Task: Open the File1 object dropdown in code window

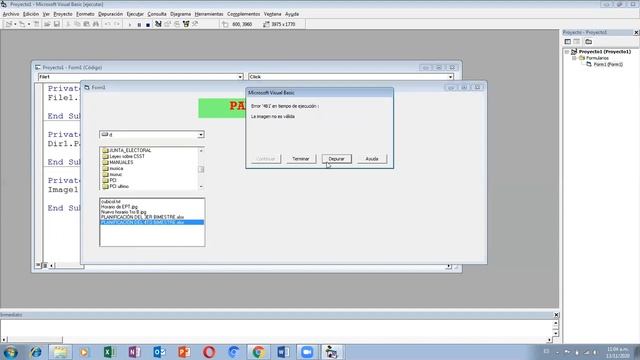Action: pos(240,77)
